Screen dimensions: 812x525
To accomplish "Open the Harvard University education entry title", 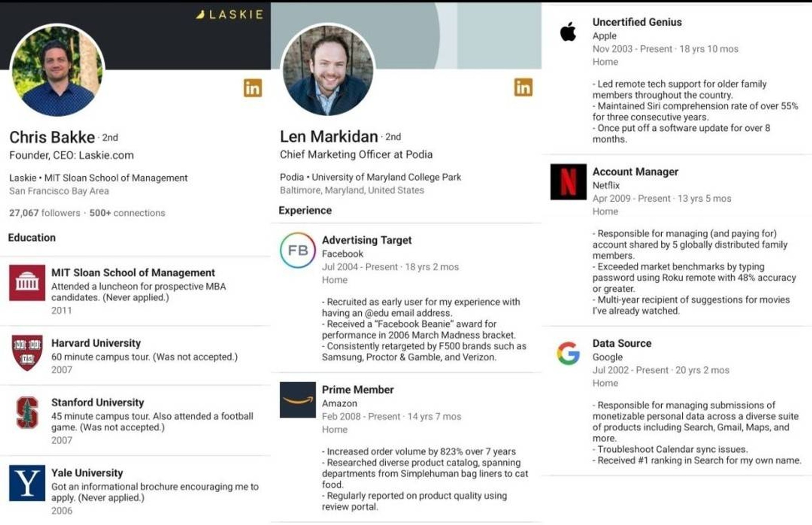I will (96, 343).
